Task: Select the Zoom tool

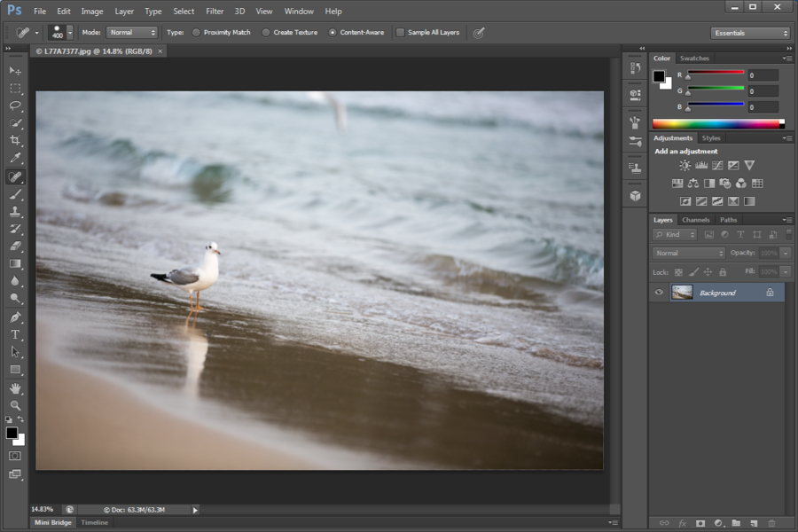Action: 15,406
